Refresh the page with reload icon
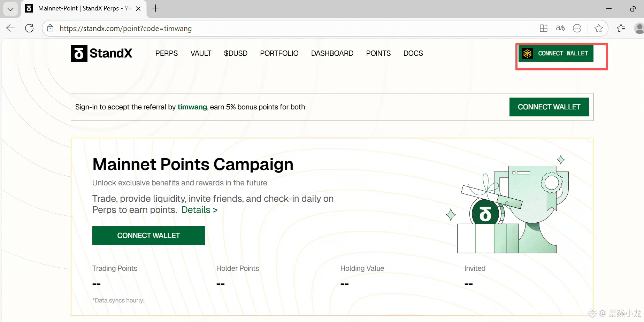Image resolution: width=644 pixels, height=322 pixels. coord(29,28)
